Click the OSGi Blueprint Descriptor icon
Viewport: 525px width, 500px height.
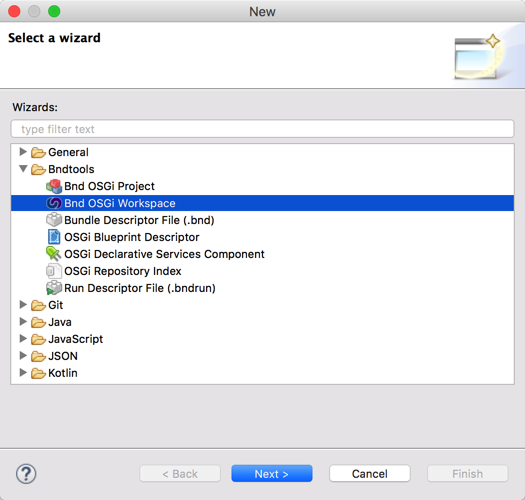54,237
